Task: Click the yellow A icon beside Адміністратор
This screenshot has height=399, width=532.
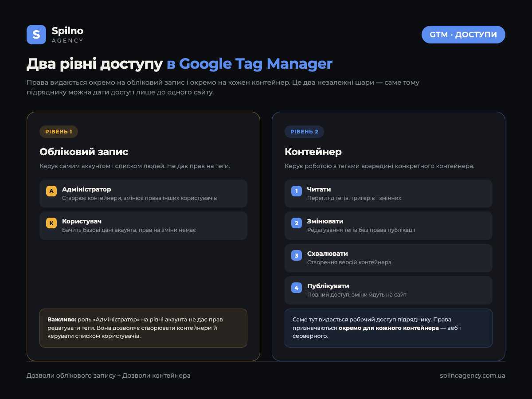Action: point(51,191)
